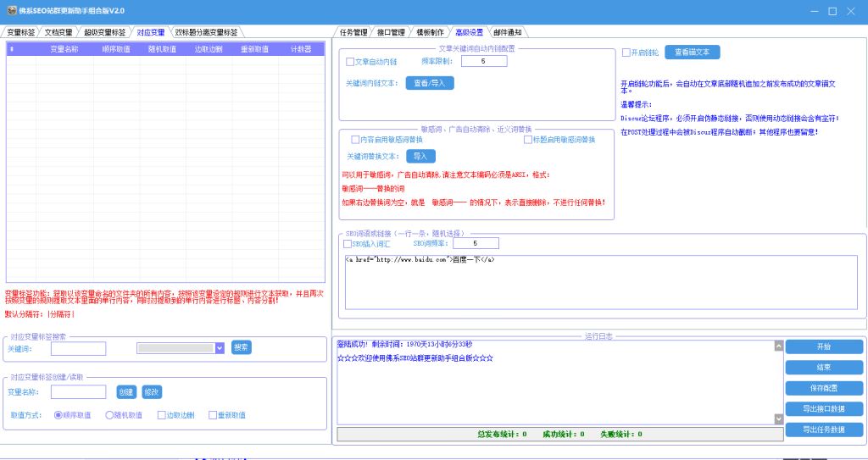Open the dropdown next to the 搜索 button
This screenshot has width=868, height=460.
(x=220, y=348)
